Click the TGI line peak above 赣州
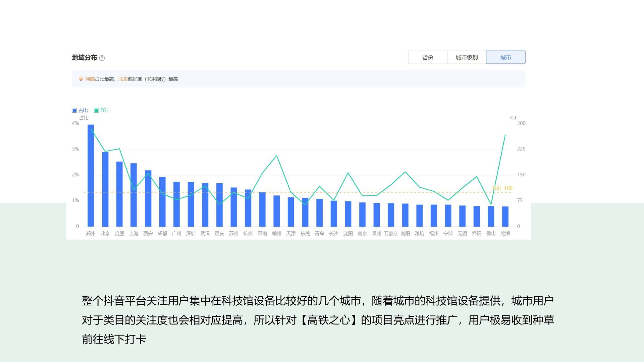 tap(276, 156)
